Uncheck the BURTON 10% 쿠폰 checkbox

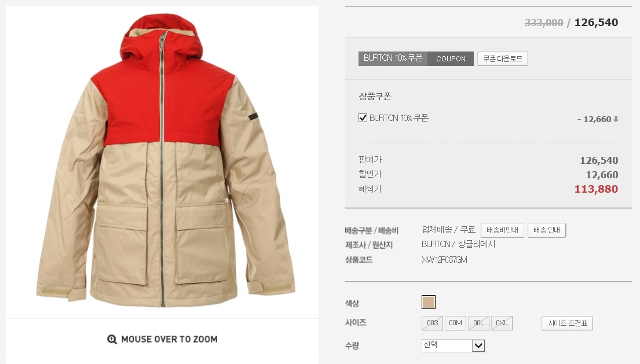click(363, 118)
